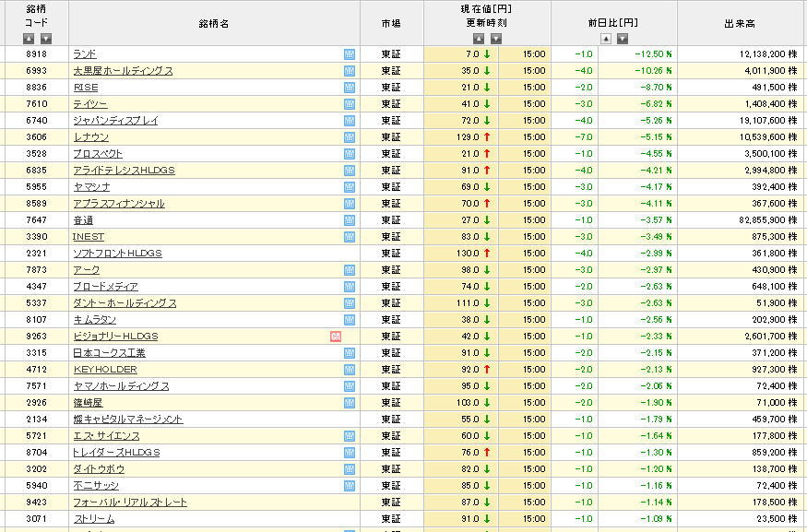807x532 pixels.
Task: Open the ヤマノホールディングス link
Action: 121,386
